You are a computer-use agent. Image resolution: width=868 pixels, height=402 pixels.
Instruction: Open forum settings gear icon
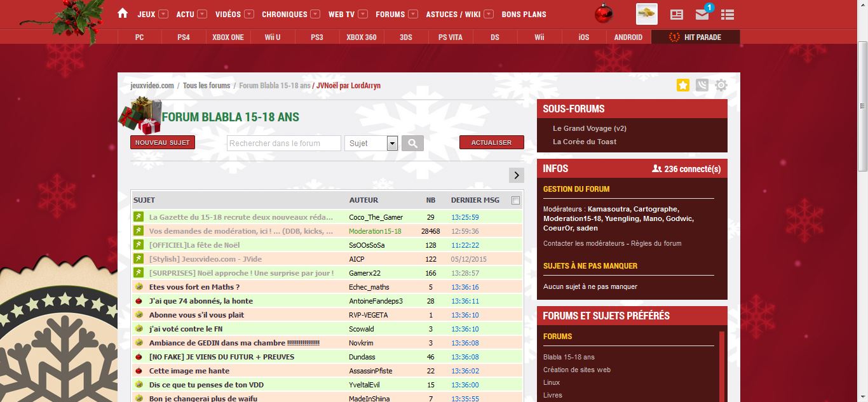721,85
